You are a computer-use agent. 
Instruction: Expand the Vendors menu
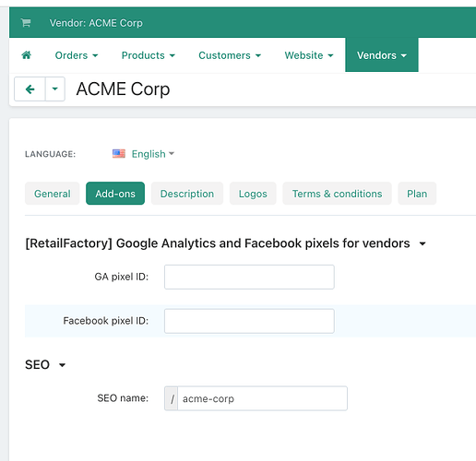pos(382,55)
